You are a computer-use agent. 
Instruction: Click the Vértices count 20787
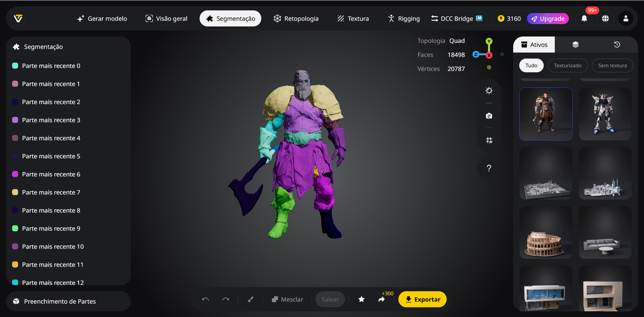(x=456, y=69)
